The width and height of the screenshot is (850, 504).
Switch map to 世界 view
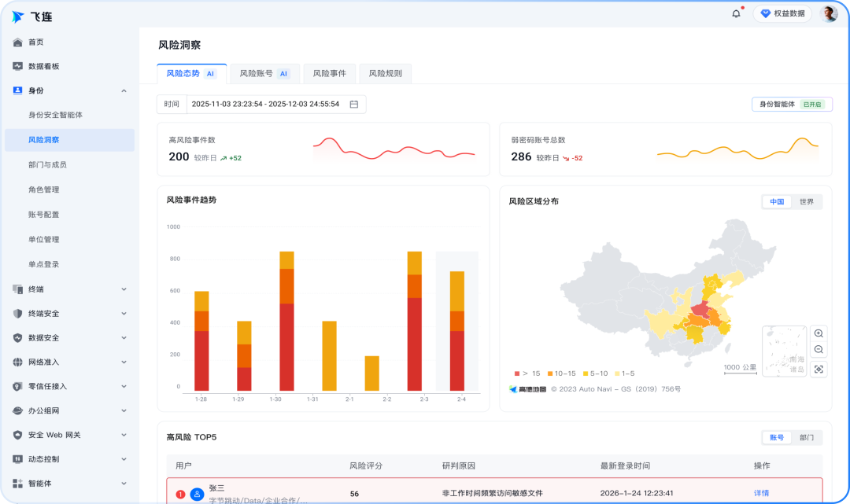[x=806, y=201]
